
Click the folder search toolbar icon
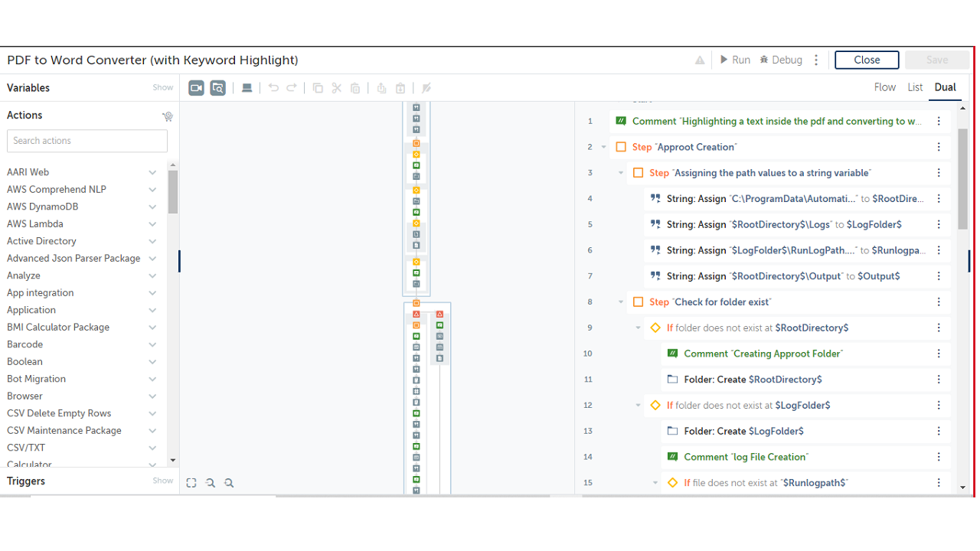tap(218, 88)
